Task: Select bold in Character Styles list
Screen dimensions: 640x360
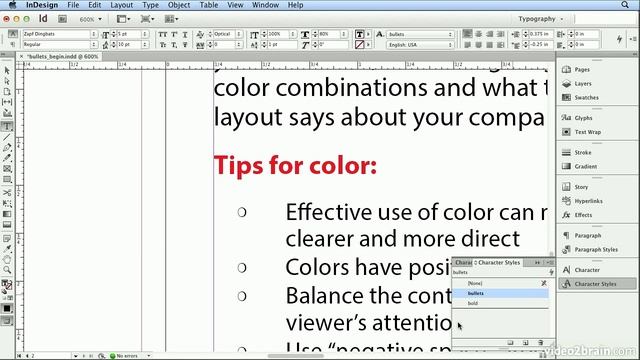Action: tap(500, 303)
